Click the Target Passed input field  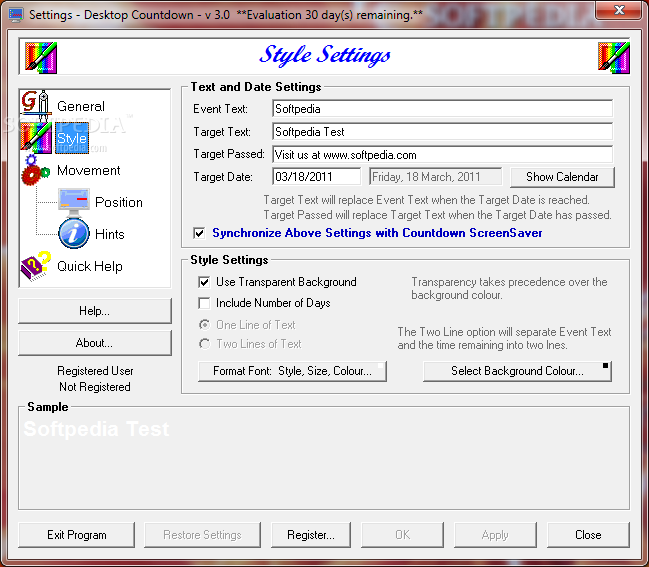pyautogui.click(x=442, y=155)
